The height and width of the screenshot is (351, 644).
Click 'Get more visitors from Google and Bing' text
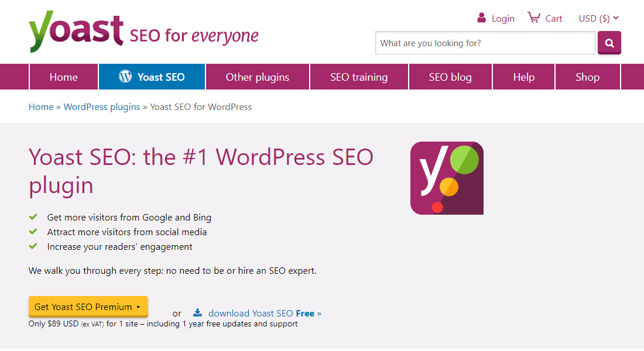click(x=129, y=217)
